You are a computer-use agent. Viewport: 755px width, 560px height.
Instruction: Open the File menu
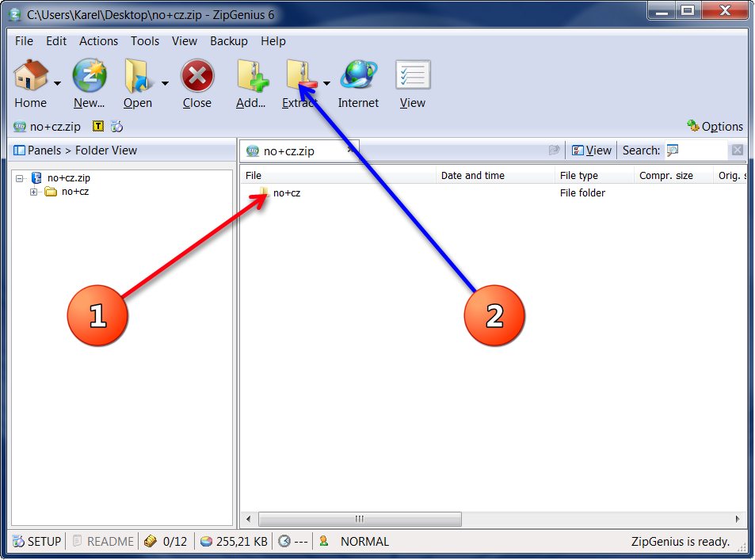click(x=24, y=41)
